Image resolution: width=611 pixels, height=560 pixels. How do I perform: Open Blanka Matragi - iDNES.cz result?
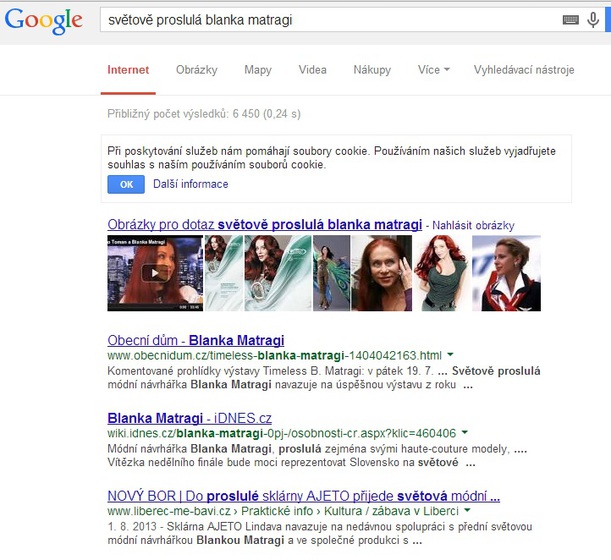(189, 418)
